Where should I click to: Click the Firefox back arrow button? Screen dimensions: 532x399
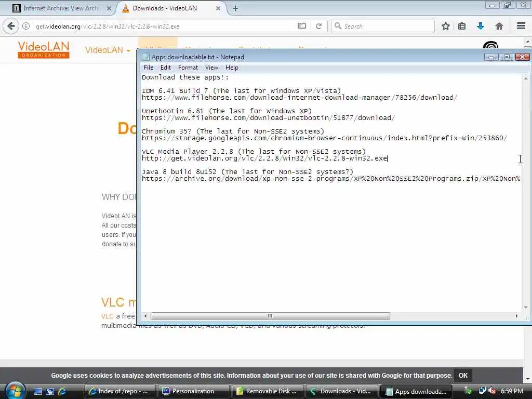click(11, 26)
